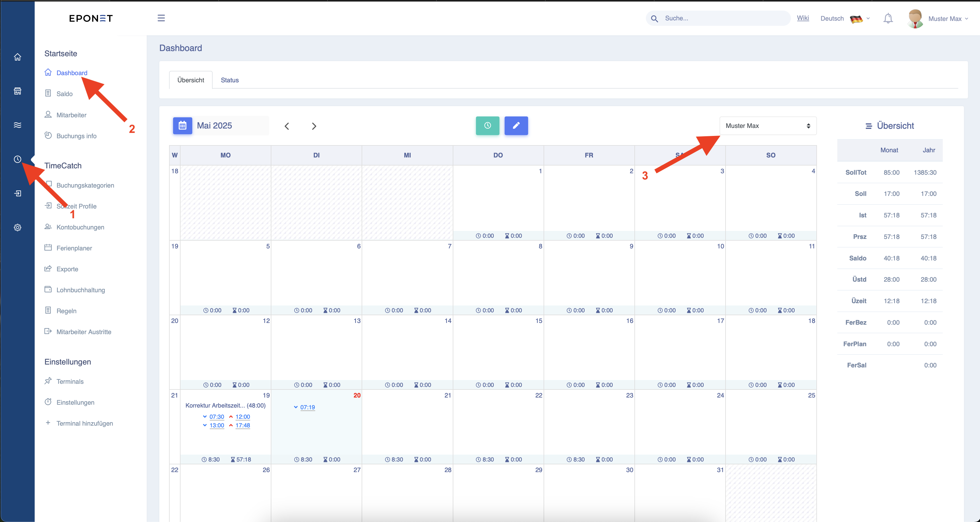Go to the previous month arrow
The image size is (980, 522).
pyautogui.click(x=287, y=126)
